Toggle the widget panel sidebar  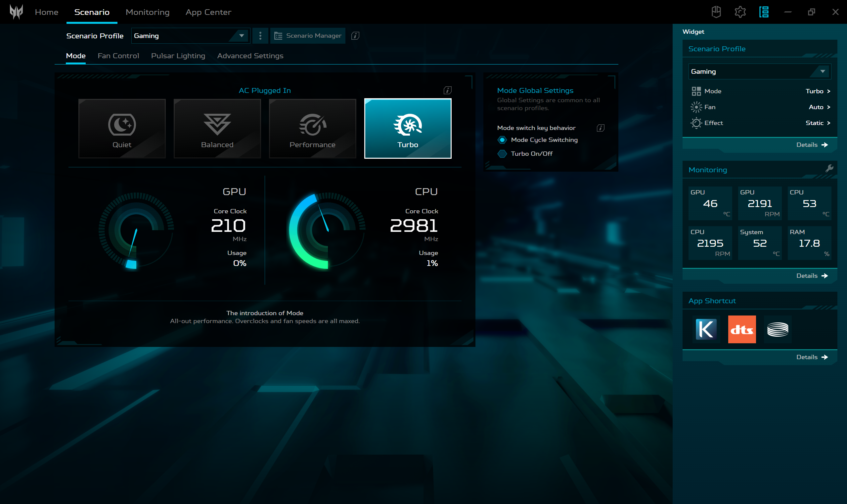click(764, 12)
